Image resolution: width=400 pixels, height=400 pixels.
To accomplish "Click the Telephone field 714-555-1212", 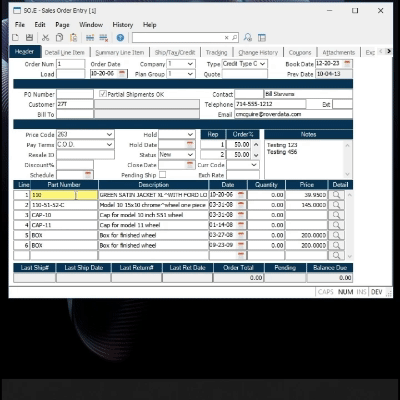I will coord(270,104).
